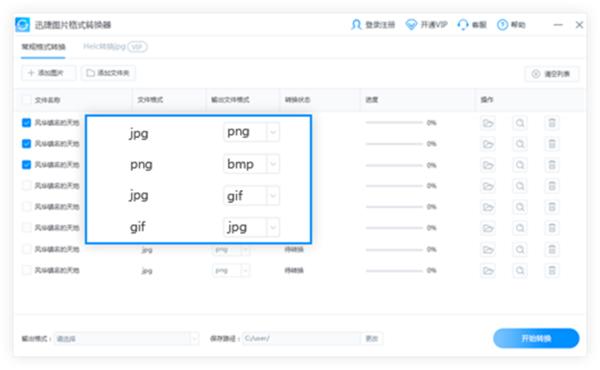Viewport: 600px width, 370px height.
Task: Click the first row's progress bar
Action: coord(394,123)
